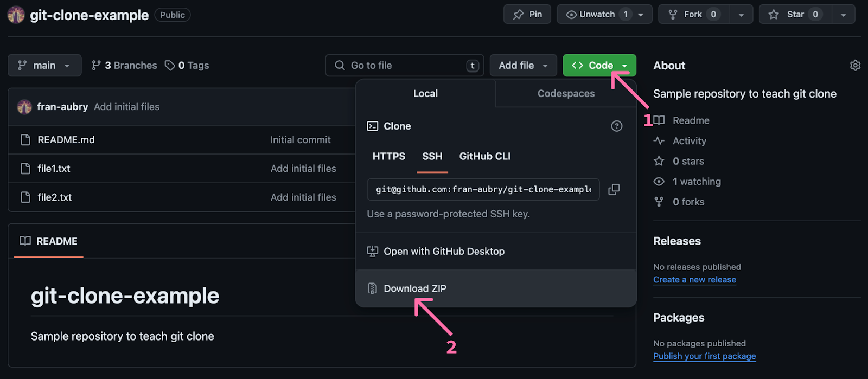Expand the Star lists dropdown arrow
Viewport: 868px width, 379px height.
pos(843,15)
